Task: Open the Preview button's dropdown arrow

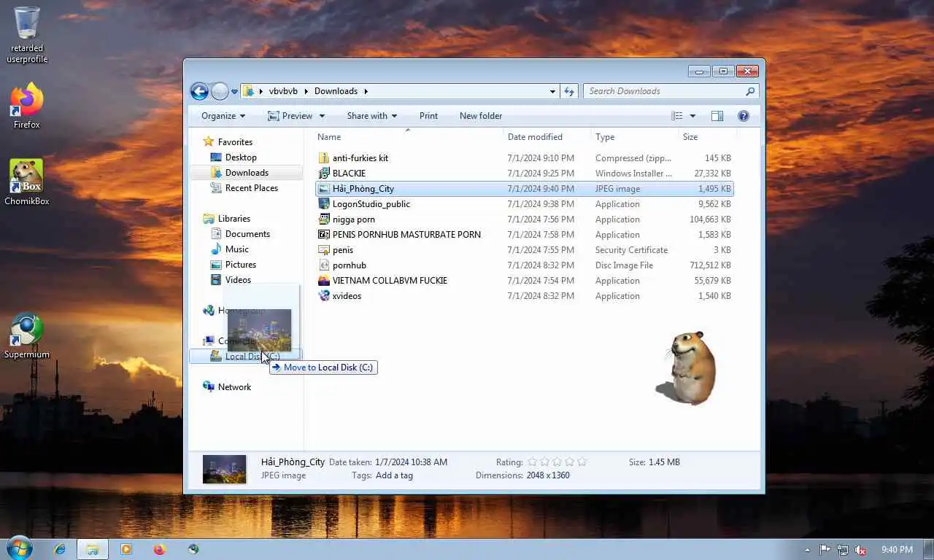Action: (x=322, y=116)
